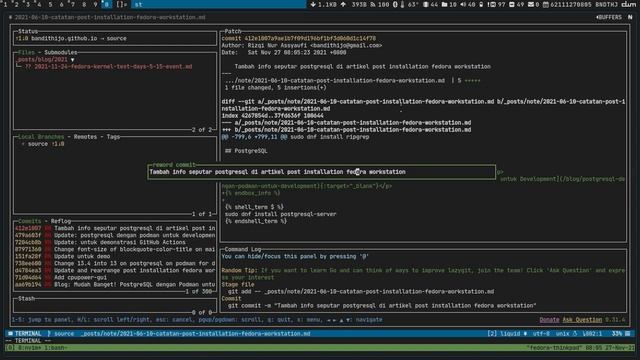Switch to workspace tag 1
640x360 pixels.
[x=6, y=4]
